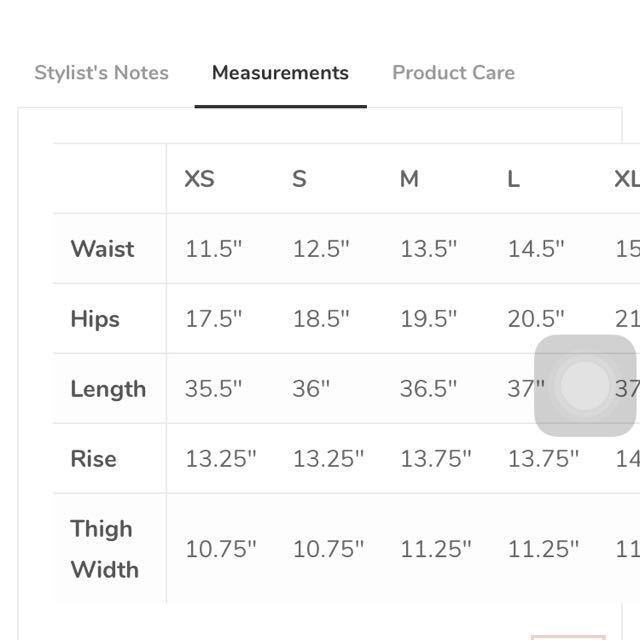640x640 pixels.
Task: Select the L waist value 14.5"
Action: coord(536,249)
